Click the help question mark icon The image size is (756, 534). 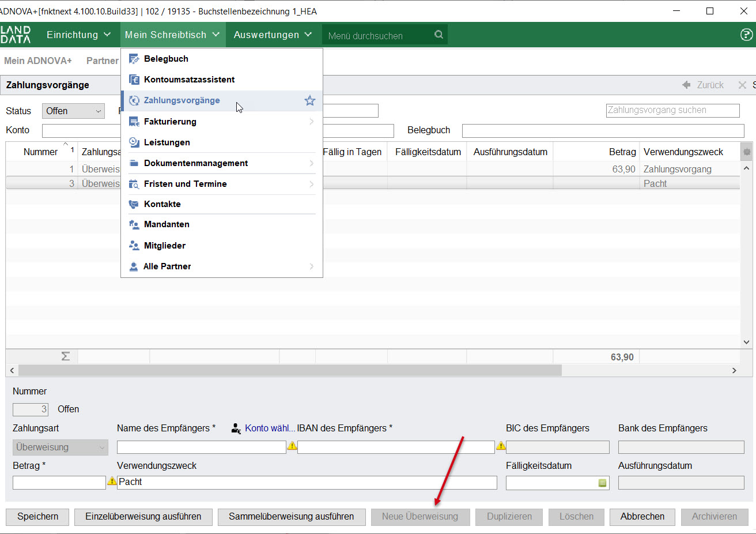tap(746, 35)
